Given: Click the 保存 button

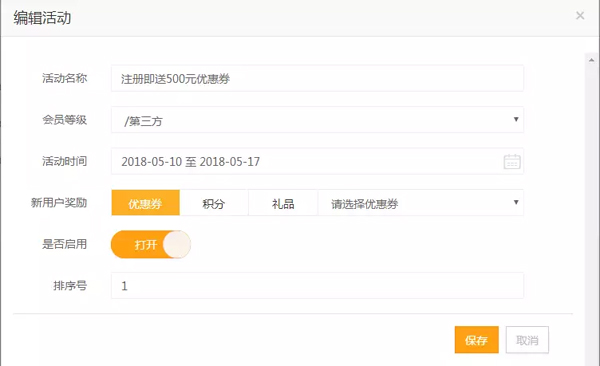Looking at the screenshot, I should [x=476, y=340].
